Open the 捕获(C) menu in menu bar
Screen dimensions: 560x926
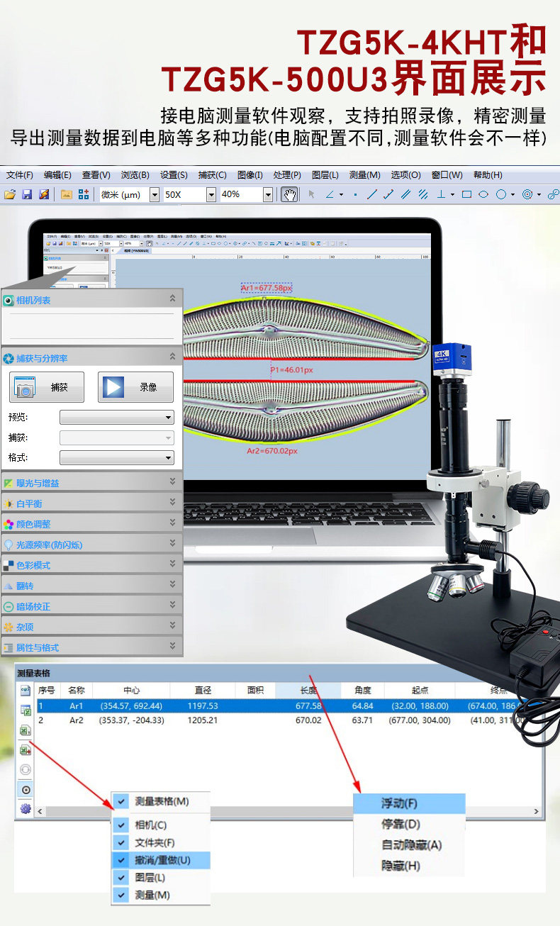[212, 175]
